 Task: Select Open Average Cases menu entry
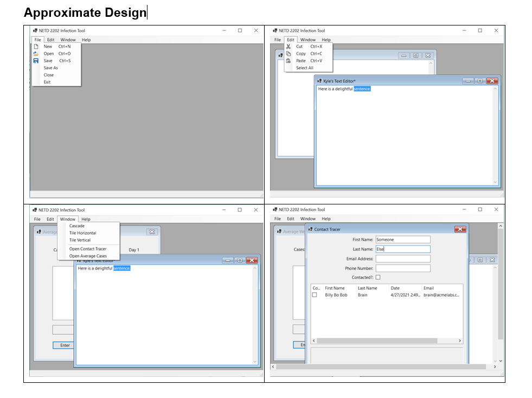[x=88, y=256]
